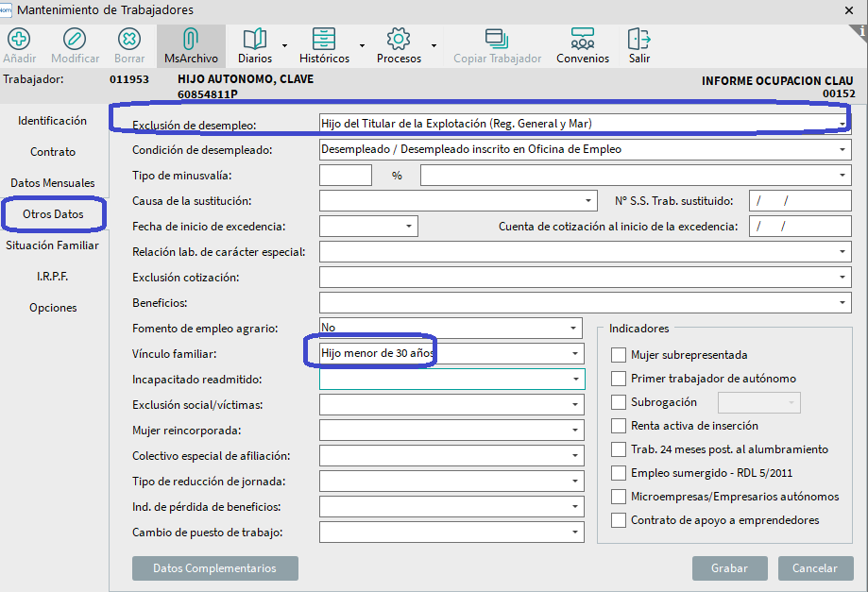Open the Procesos gear icon
The height and width of the screenshot is (592, 868).
399,40
